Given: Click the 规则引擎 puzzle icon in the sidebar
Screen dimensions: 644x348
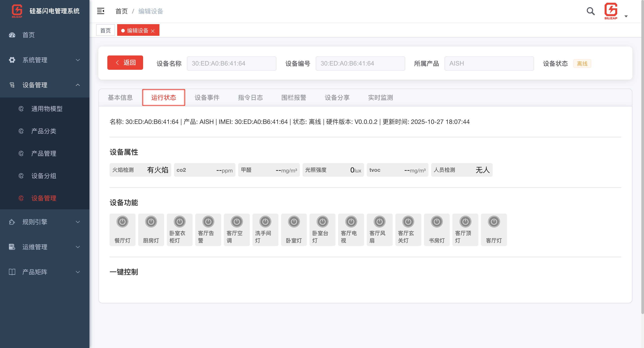Looking at the screenshot, I should [12, 222].
